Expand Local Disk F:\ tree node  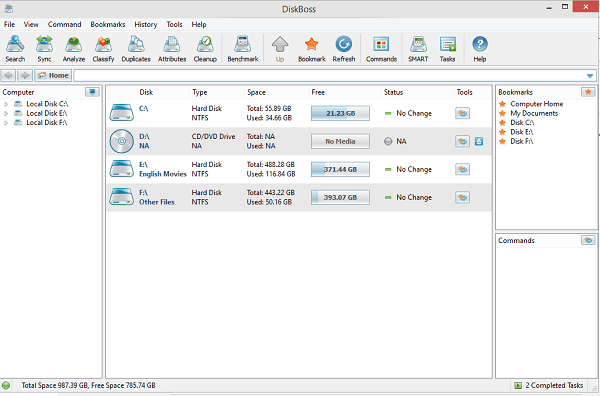(6, 123)
